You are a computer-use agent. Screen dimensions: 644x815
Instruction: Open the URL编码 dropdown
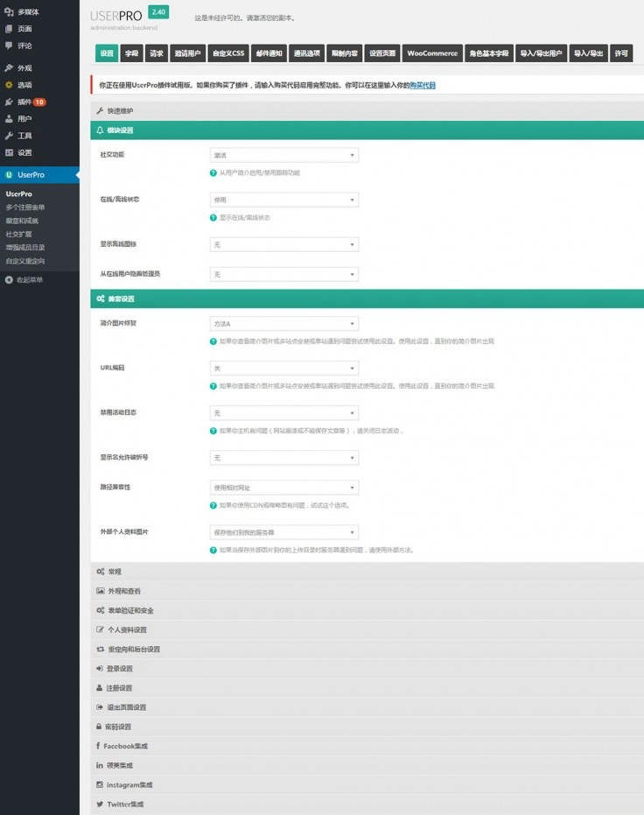[284, 368]
